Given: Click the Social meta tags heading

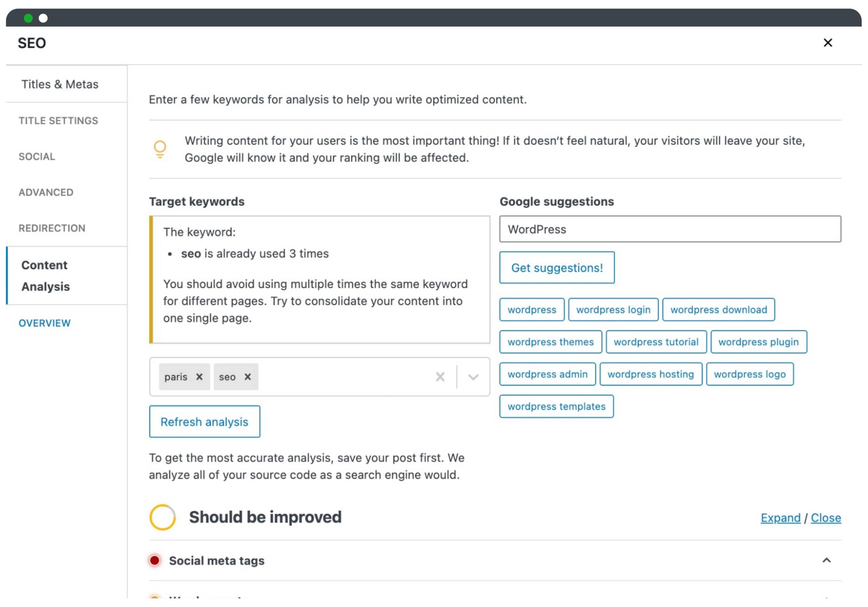Looking at the screenshot, I should [217, 561].
